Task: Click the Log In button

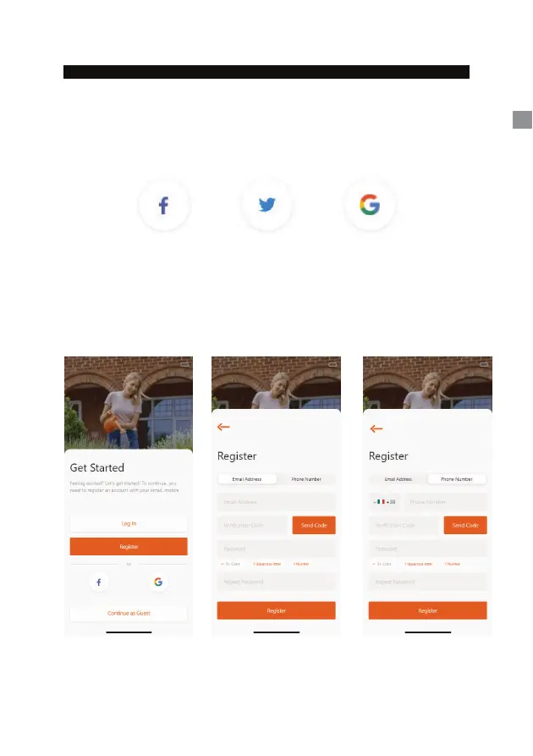Action: pos(129,523)
